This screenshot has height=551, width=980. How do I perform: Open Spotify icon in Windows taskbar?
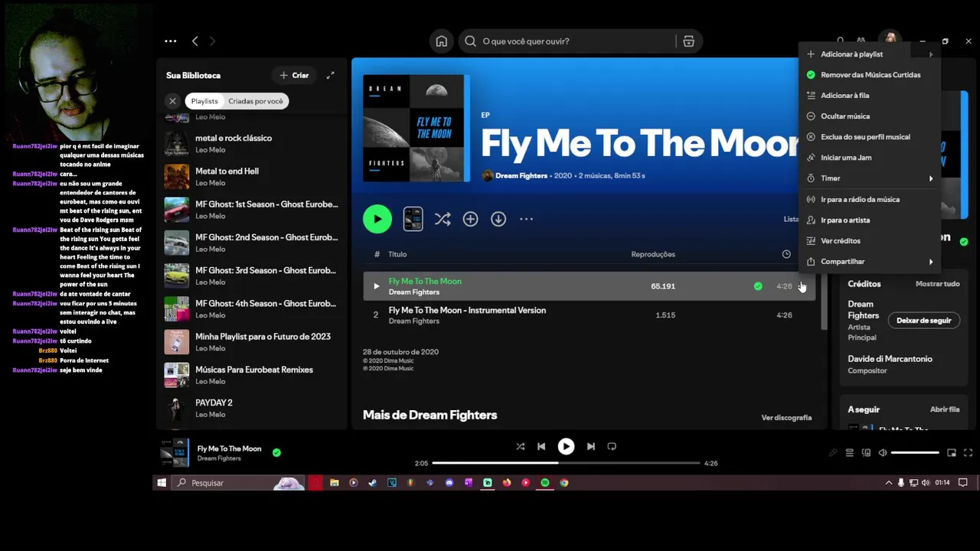point(545,483)
